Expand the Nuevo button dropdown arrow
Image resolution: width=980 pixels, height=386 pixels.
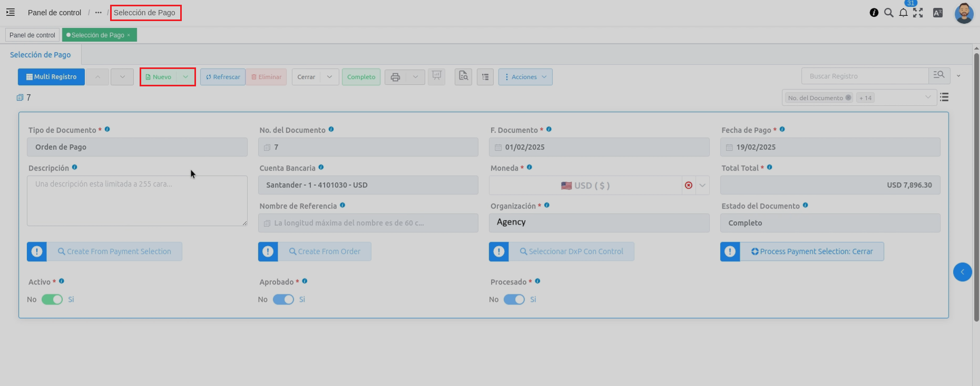click(x=185, y=77)
